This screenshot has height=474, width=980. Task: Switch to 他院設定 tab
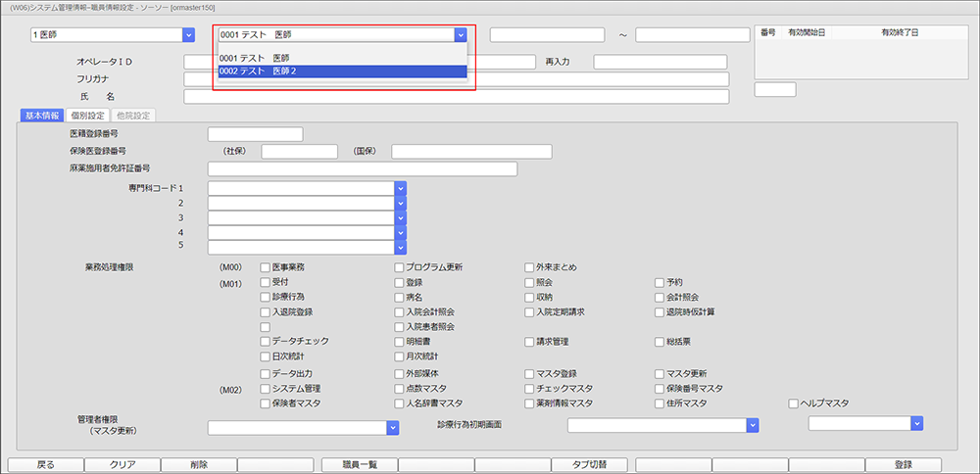tap(133, 116)
